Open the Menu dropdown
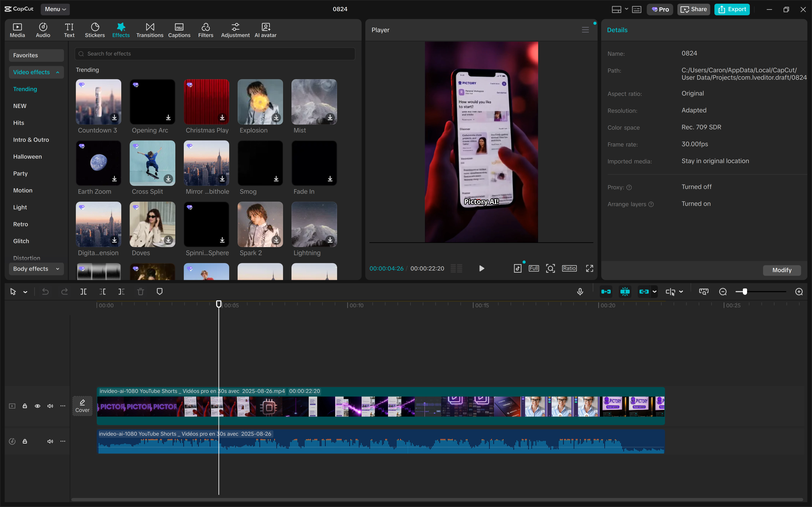This screenshot has width=812, height=507. tap(55, 9)
